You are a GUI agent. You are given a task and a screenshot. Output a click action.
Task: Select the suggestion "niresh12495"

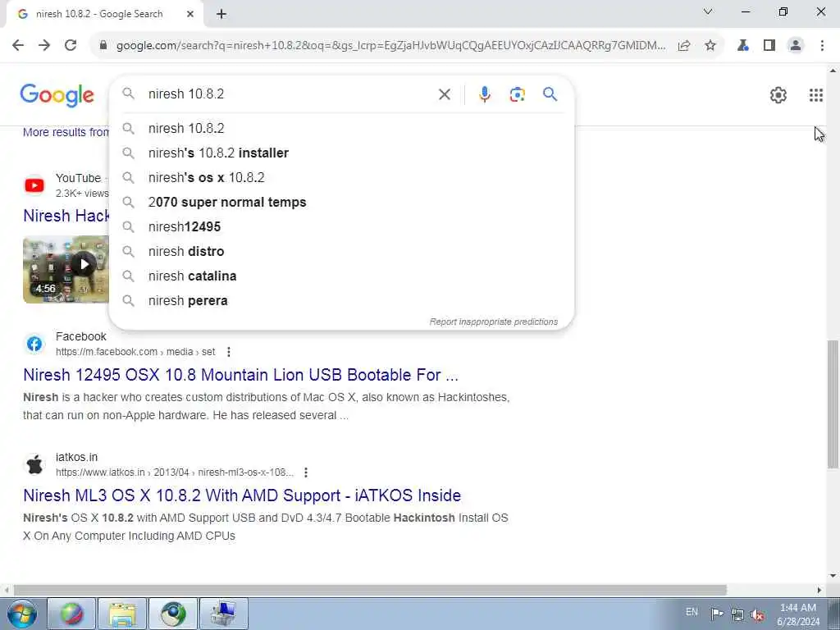[x=341, y=227]
